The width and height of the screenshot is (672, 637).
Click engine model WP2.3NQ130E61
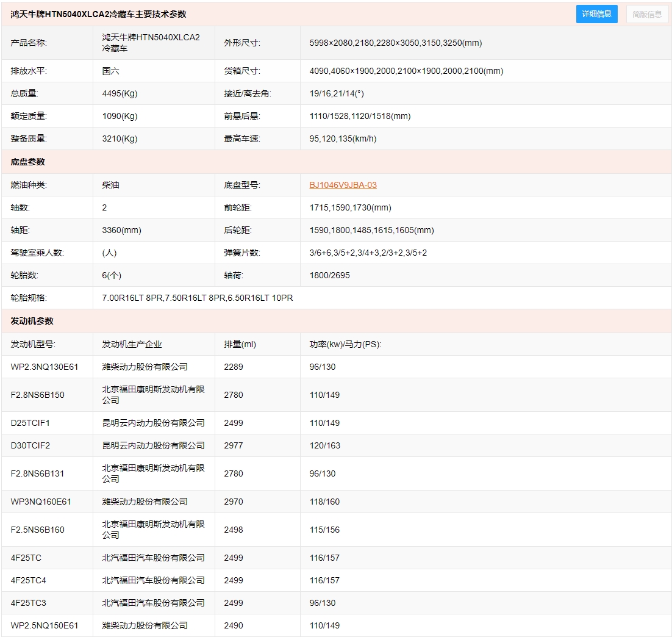click(45, 367)
